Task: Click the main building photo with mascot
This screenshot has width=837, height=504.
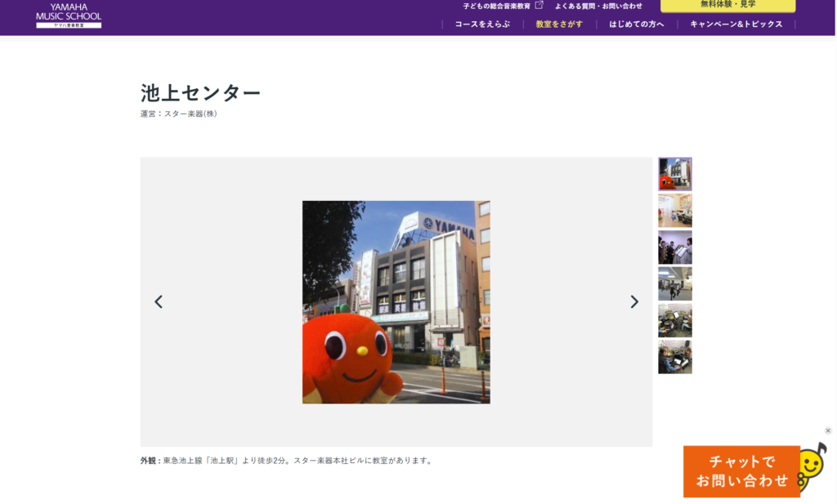Action: pyautogui.click(x=396, y=302)
